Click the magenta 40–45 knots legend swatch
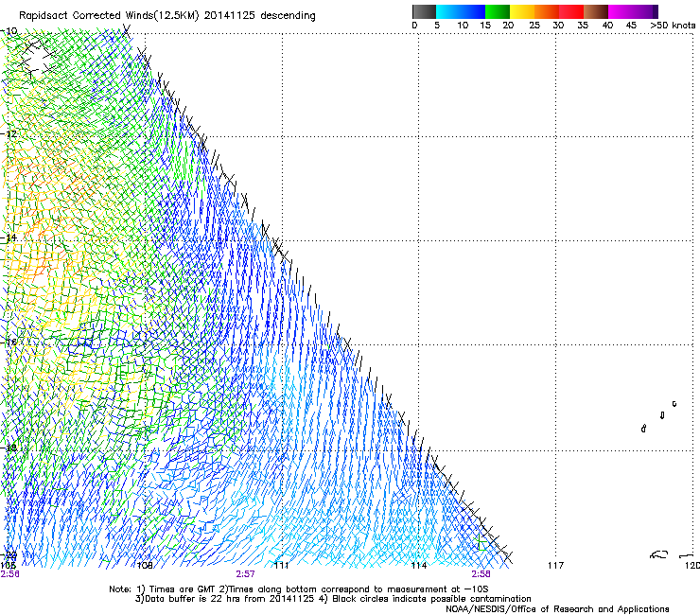Screen dimensions: 700x615 click(x=621, y=11)
